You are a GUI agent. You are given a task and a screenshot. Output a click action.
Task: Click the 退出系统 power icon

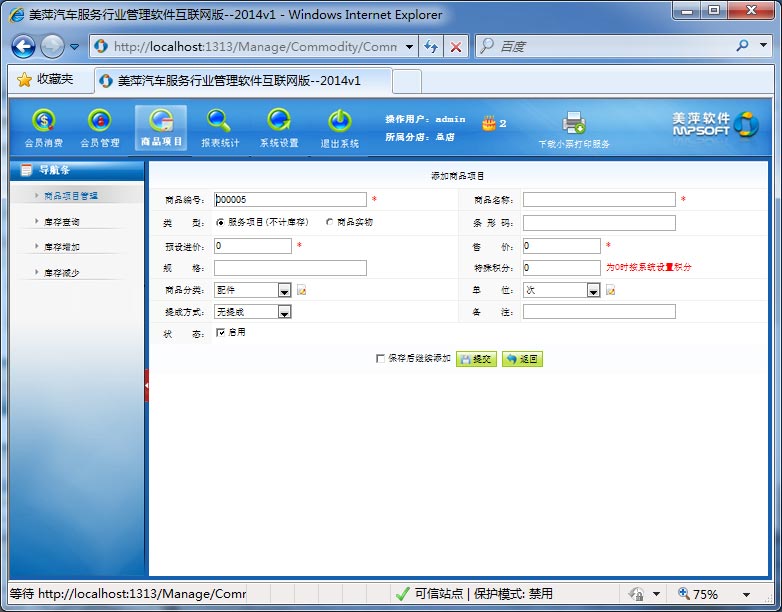[x=339, y=122]
